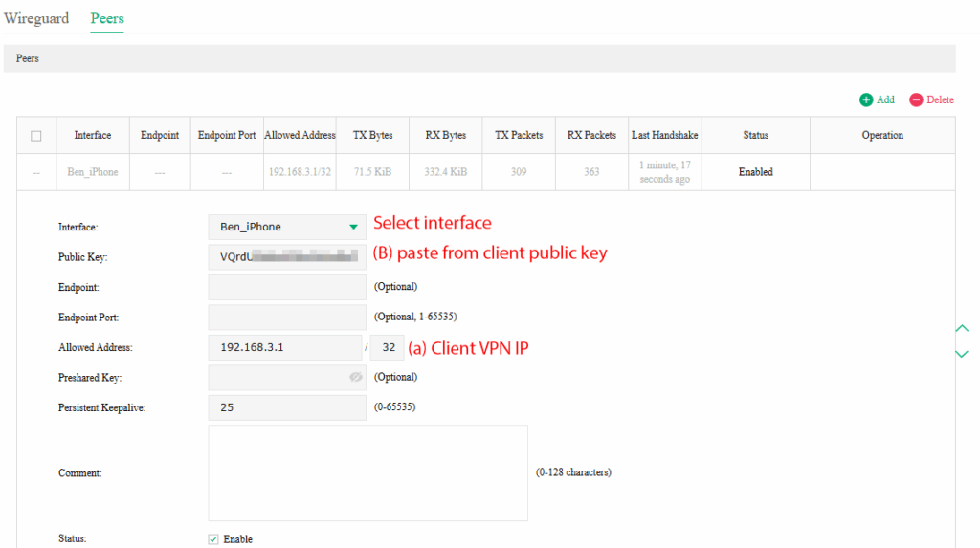
Task: Tick the select-all checkbox in table header
Action: point(36,136)
